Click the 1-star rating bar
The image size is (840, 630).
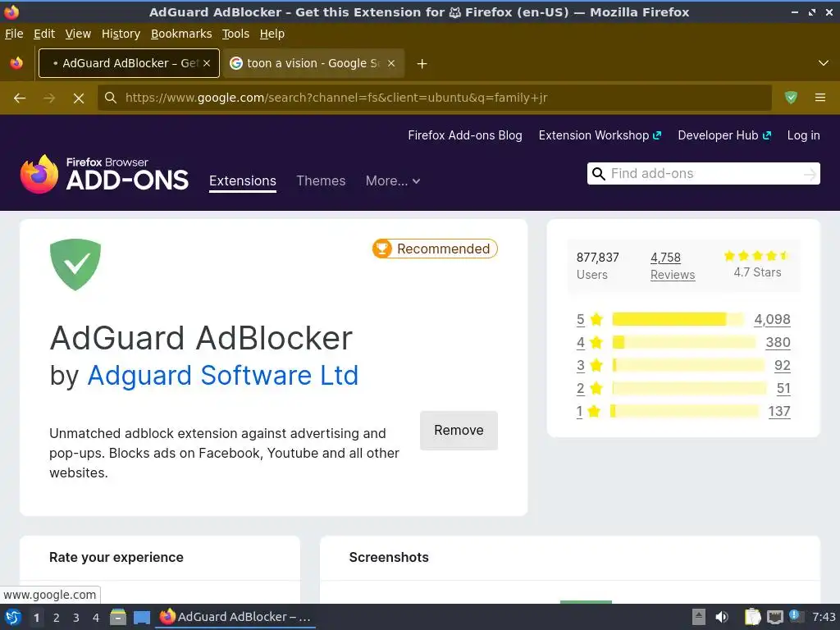685,412
